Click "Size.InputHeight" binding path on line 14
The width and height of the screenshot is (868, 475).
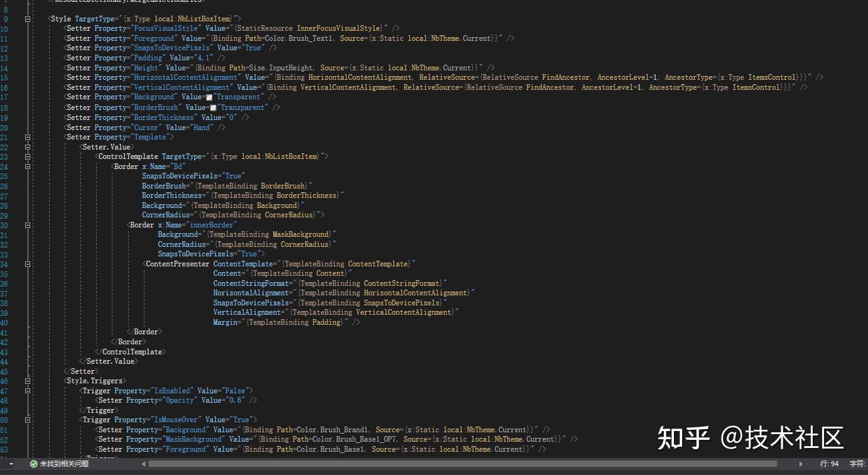pyautogui.click(x=281, y=68)
